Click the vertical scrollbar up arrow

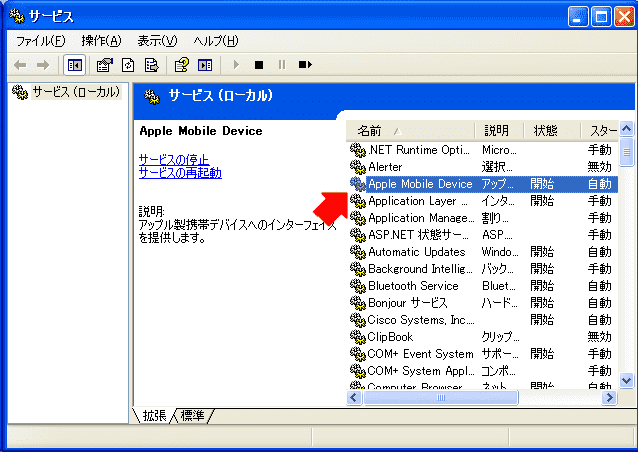click(627, 129)
